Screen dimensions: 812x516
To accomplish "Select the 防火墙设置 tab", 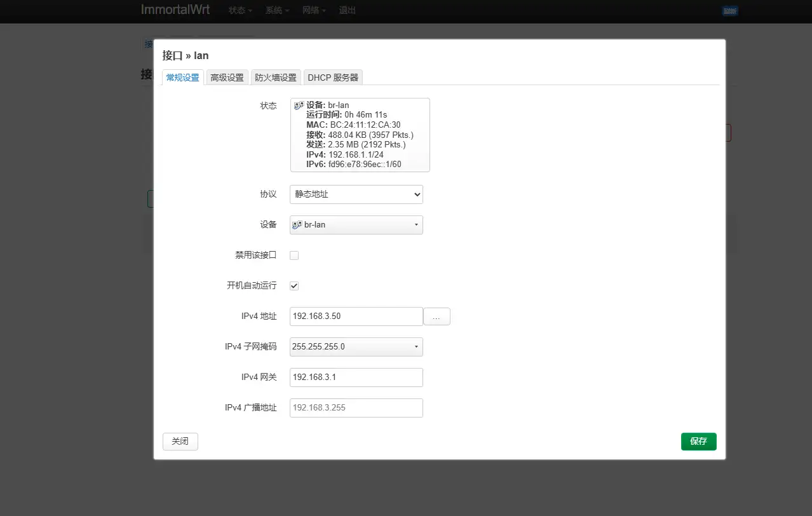I will 276,77.
